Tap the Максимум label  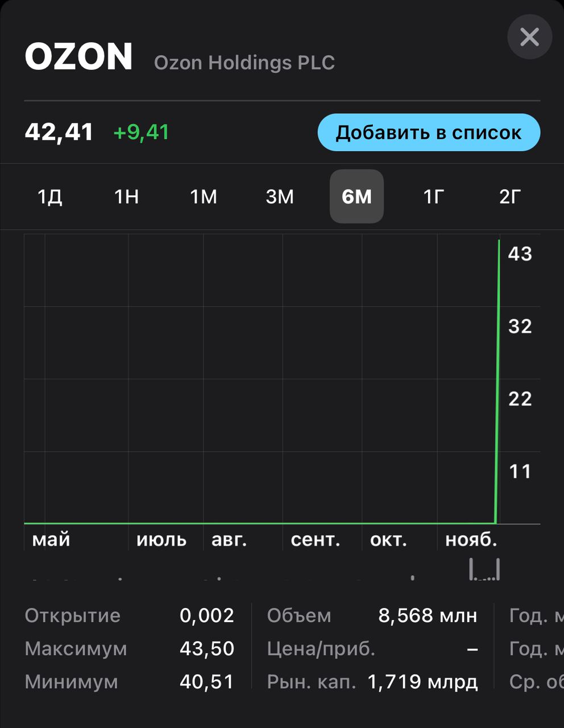point(76,648)
